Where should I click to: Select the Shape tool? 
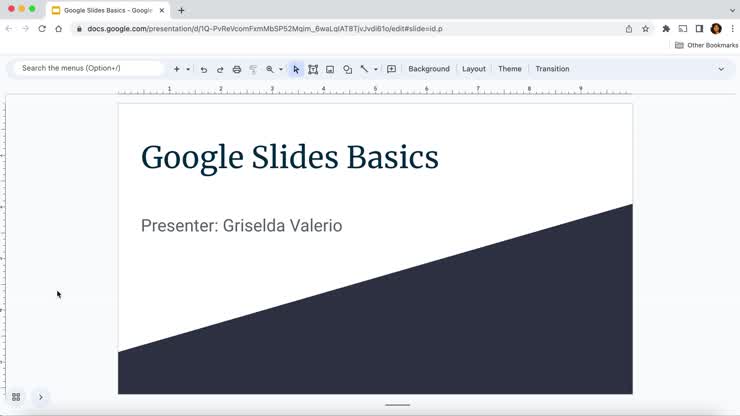347,69
